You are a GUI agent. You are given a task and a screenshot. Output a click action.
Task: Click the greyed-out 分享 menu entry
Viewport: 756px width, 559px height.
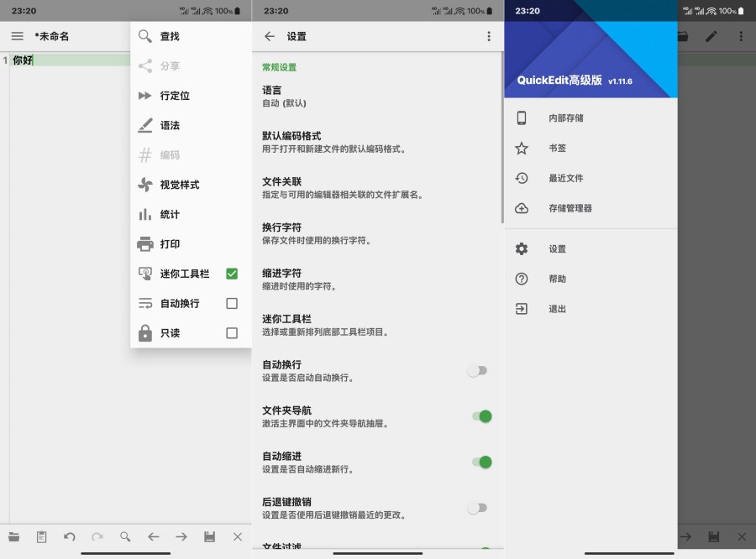[x=191, y=66]
